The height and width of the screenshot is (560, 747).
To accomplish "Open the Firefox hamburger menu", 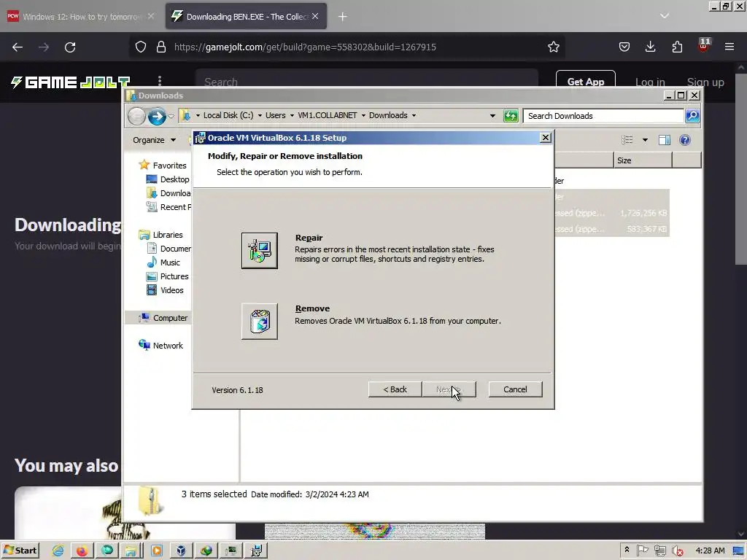I will (729, 47).
